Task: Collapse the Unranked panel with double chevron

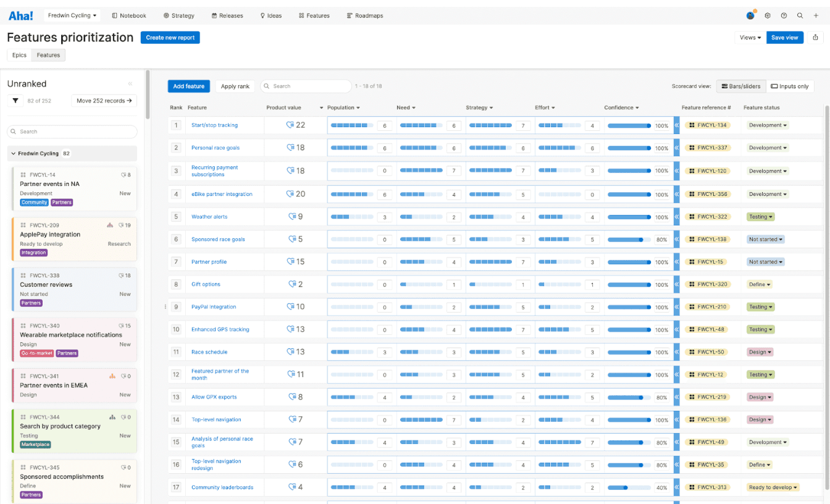Action: (130, 83)
